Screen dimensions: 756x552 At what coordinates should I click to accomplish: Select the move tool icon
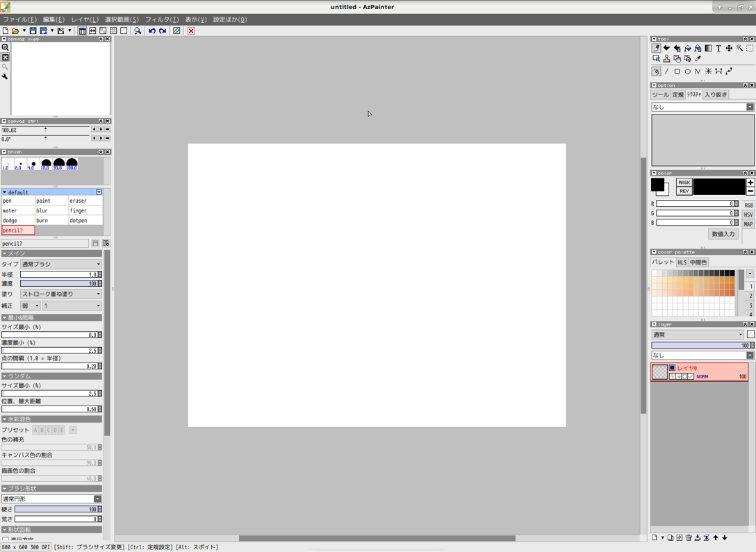click(729, 49)
